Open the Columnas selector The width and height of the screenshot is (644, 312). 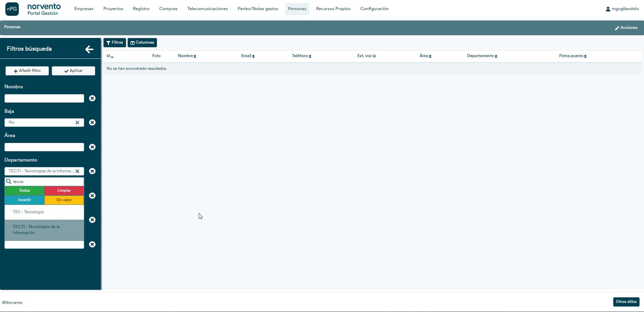142,43
